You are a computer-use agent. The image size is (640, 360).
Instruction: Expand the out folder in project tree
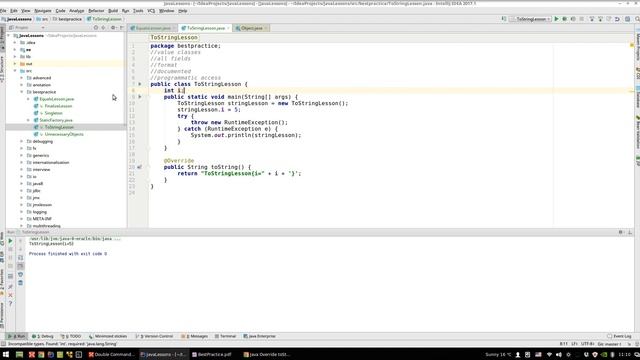click(16, 64)
